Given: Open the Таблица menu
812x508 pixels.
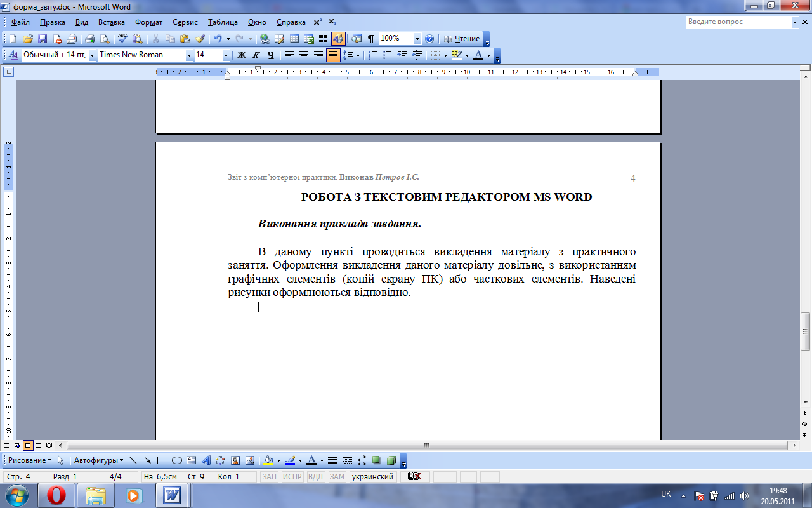Looking at the screenshot, I should pos(223,22).
